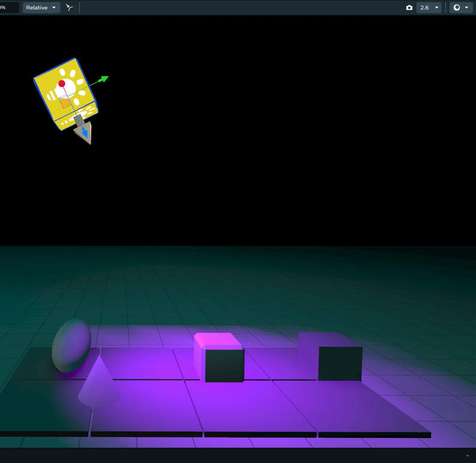Click the camera icon in the toolbar
The width and height of the screenshot is (476, 463).
pos(409,8)
